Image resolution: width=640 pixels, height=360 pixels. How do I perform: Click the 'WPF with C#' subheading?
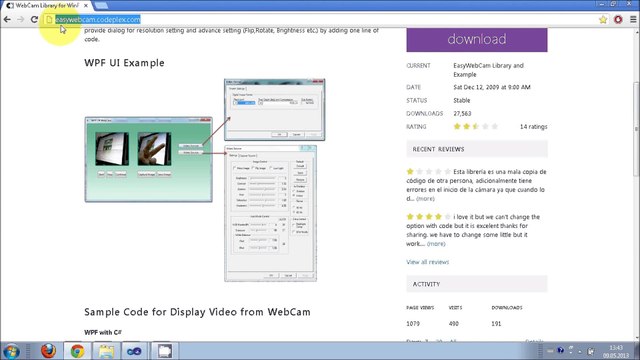(103, 332)
